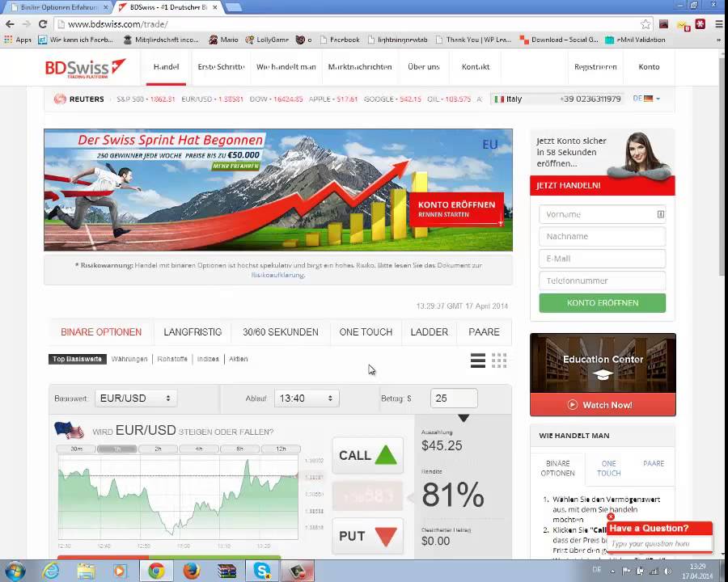The image size is (728, 582).
Task: Open Apps grid in bookmarks bar
Action: [18, 40]
